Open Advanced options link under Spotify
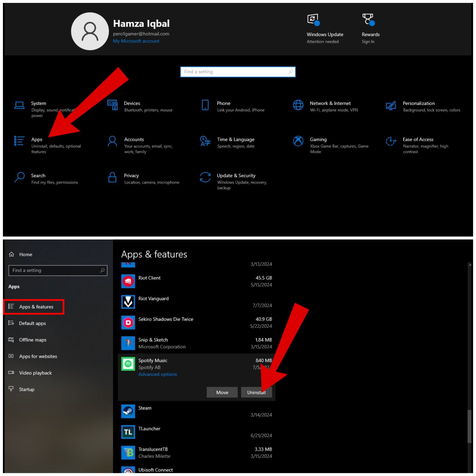The width and height of the screenshot is (476, 476). pyautogui.click(x=157, y=374)
